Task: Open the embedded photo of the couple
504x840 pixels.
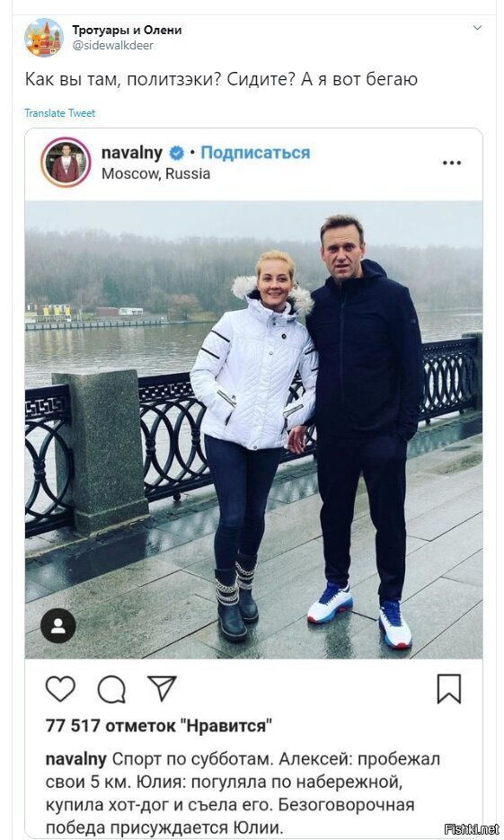Action: point(254,429)
